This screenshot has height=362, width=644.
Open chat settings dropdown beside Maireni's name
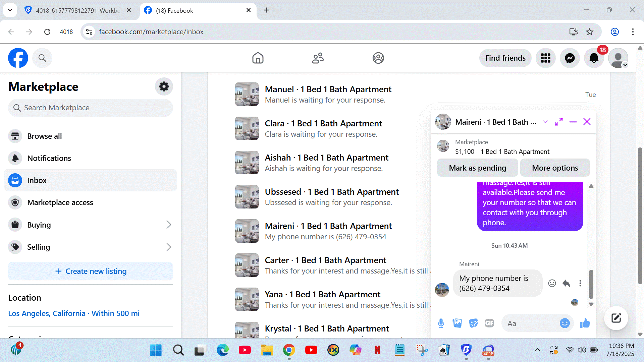click(x=545, y=122)
